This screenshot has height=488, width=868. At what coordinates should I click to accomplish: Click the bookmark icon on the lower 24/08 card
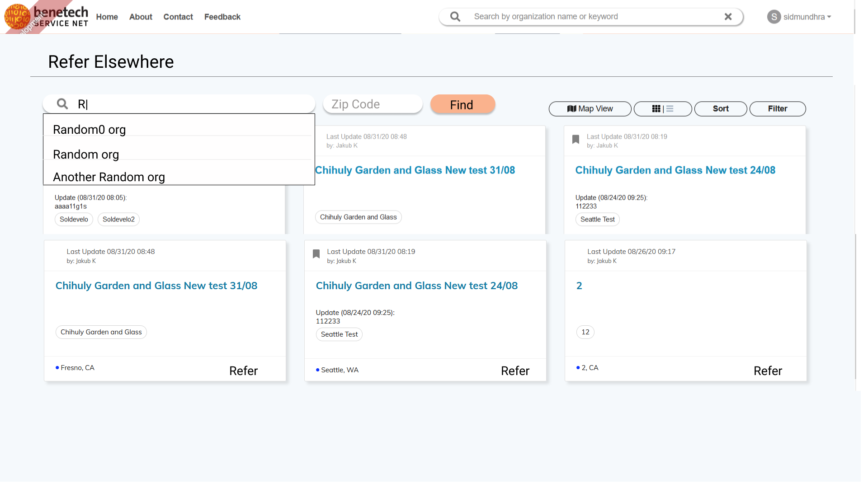316,253
